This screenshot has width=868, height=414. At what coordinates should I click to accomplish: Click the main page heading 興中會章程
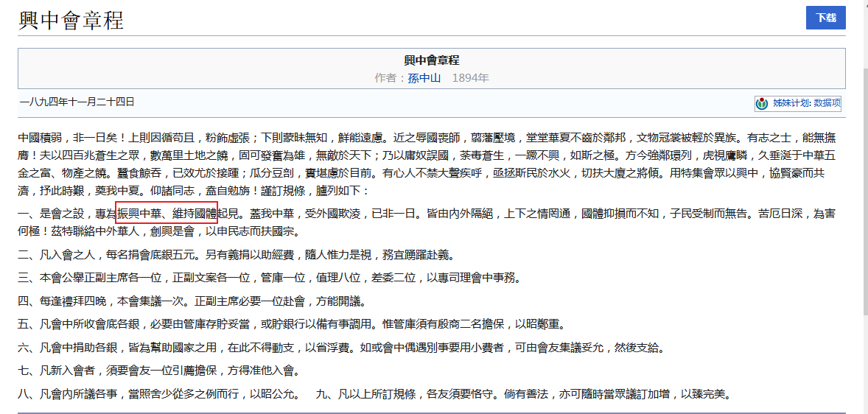71,21
